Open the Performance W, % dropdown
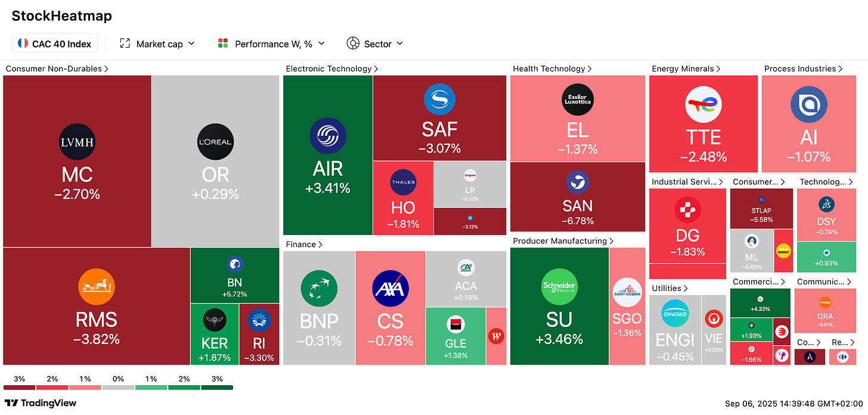This screenshot has height=415, width=868. tap(271, 44)
